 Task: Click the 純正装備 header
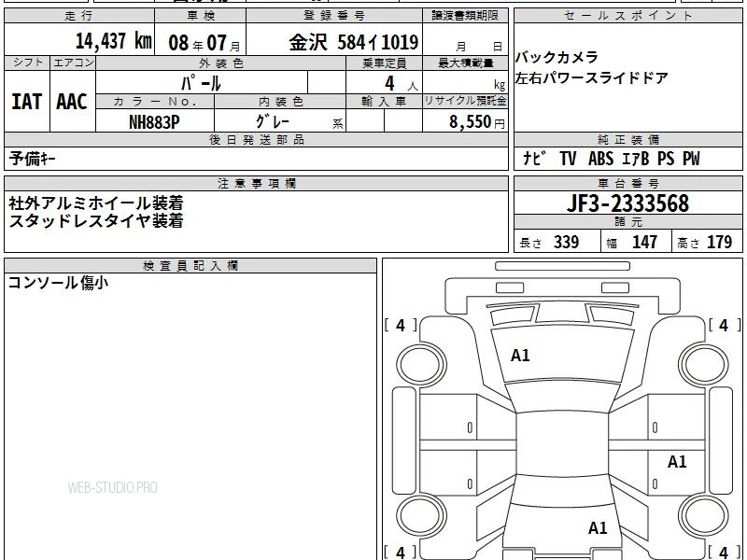627,139
